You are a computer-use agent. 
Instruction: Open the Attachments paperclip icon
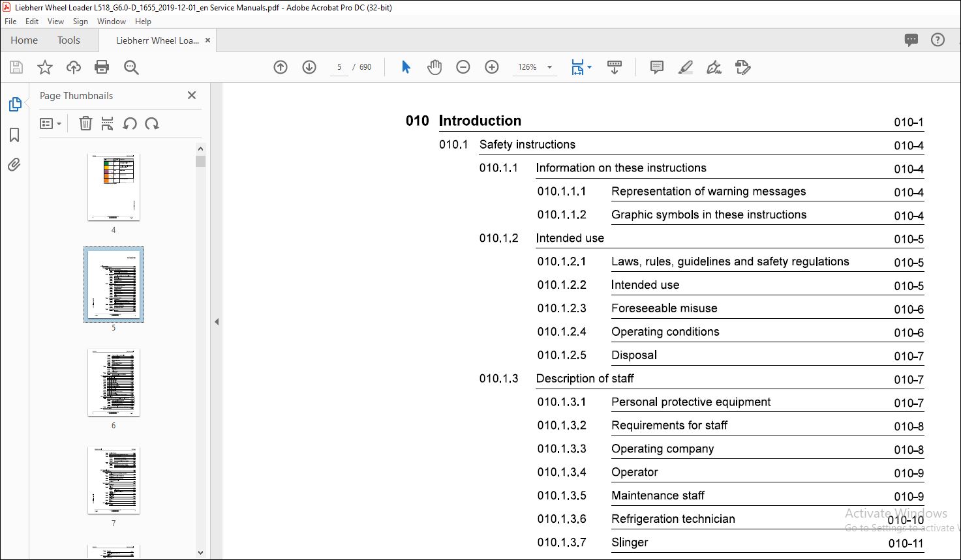click(14, 165)
